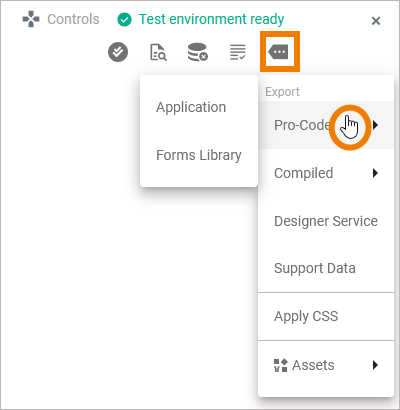The image size is (400, 410).
Task: Click the Assets shapes icon
Action: 280,365
